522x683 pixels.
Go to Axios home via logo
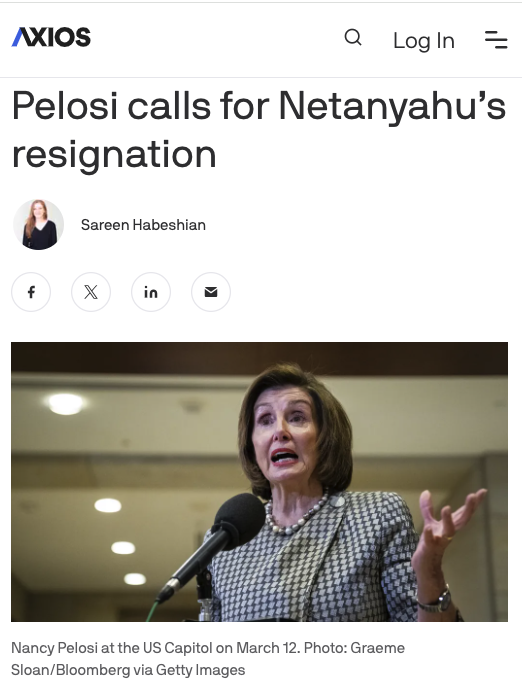click(x=51, y=37)
